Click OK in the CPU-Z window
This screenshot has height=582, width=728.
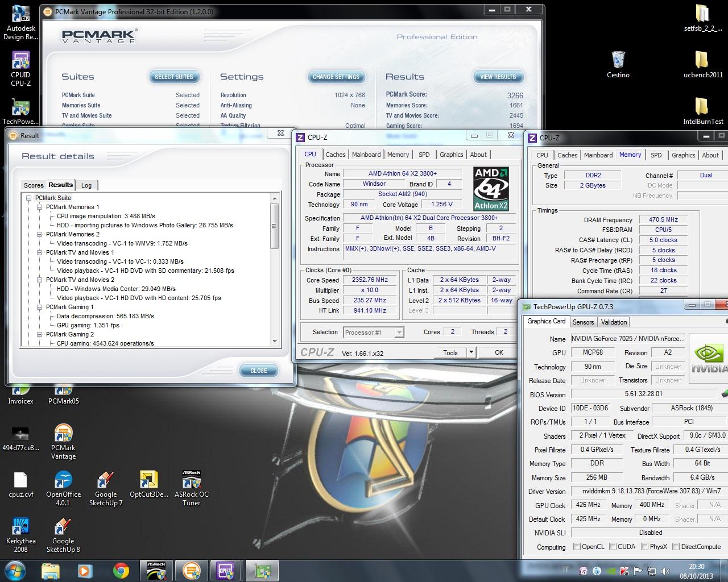[x=499, y=352]
